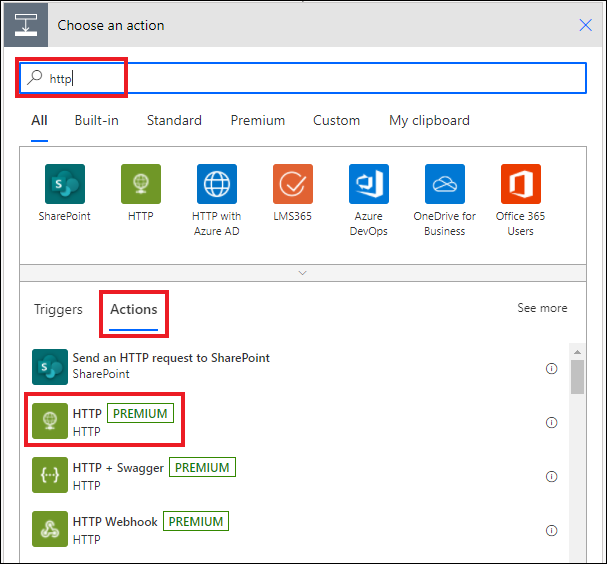Click the See more link
The height and width of the screenshot is (564, 607).
[542, 308]
